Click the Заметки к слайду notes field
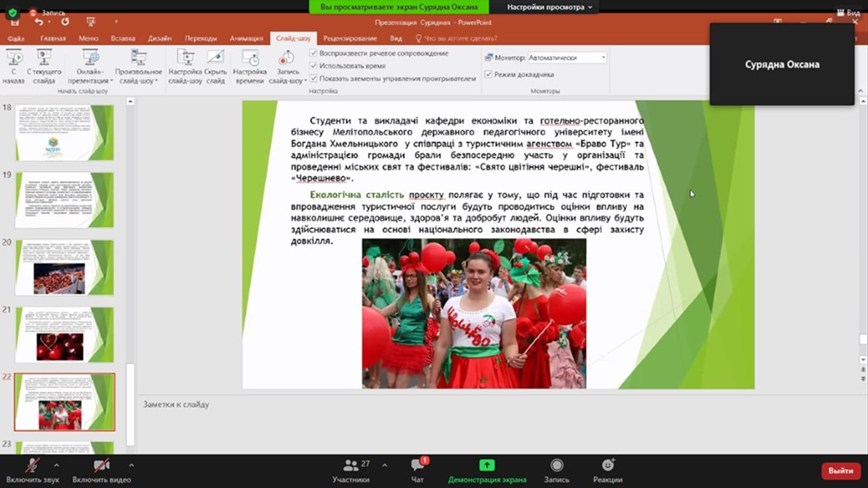 [434, 405]
